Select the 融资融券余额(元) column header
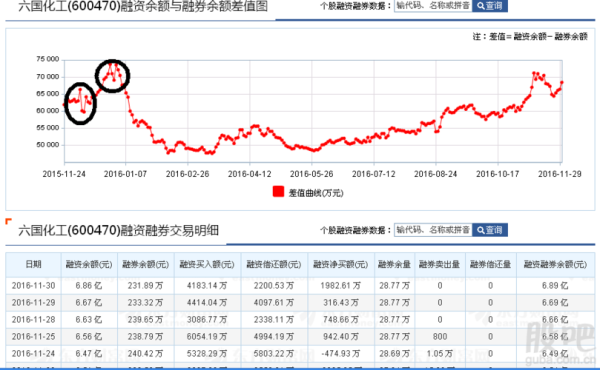Image resolution: width=600 pixels, height=370 pixels. pos(555,264)
